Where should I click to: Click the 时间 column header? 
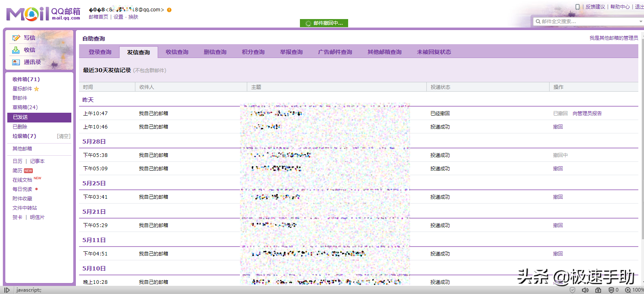[x=88, y=87]
